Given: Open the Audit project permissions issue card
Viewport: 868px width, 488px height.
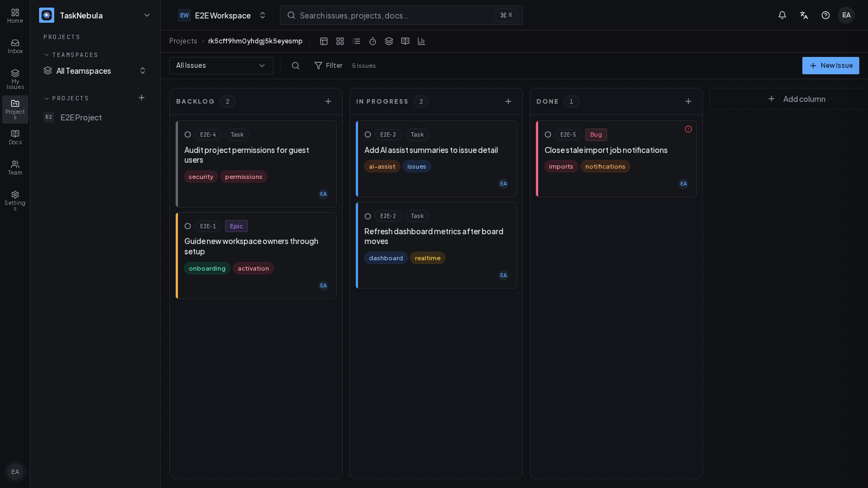Looking at the screenshot, I should click(256, 164).
